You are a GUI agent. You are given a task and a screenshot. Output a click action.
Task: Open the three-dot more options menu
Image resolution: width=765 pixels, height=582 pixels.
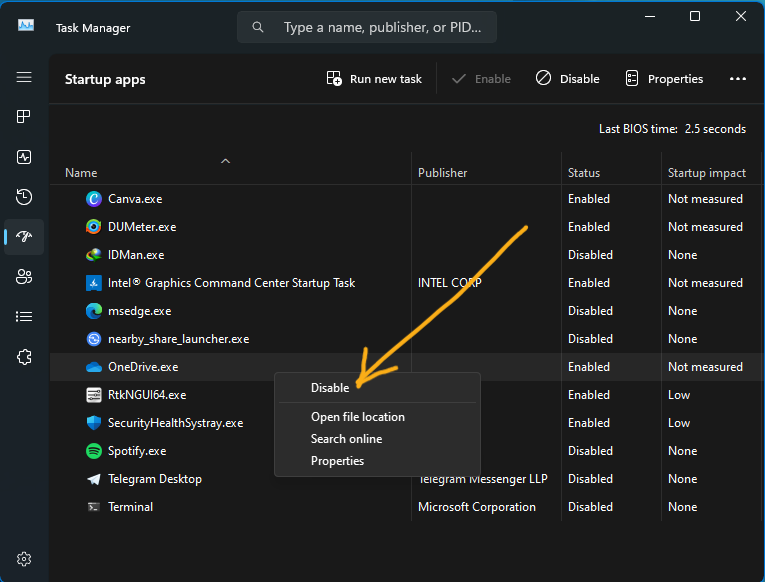coord(738,79)
